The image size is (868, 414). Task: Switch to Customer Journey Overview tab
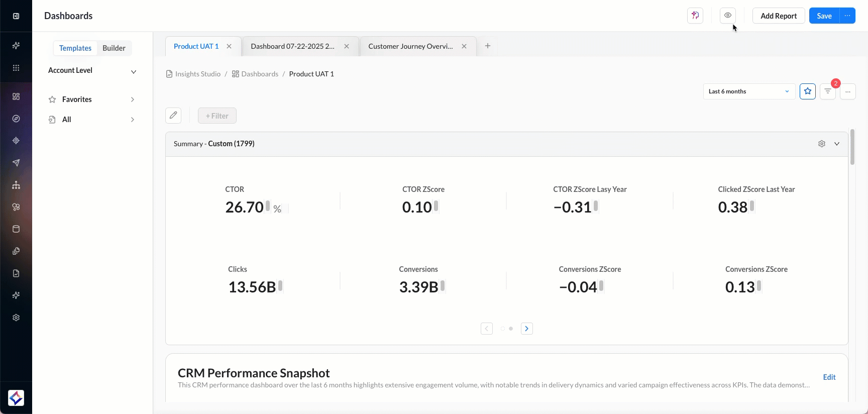click(410, 46)
